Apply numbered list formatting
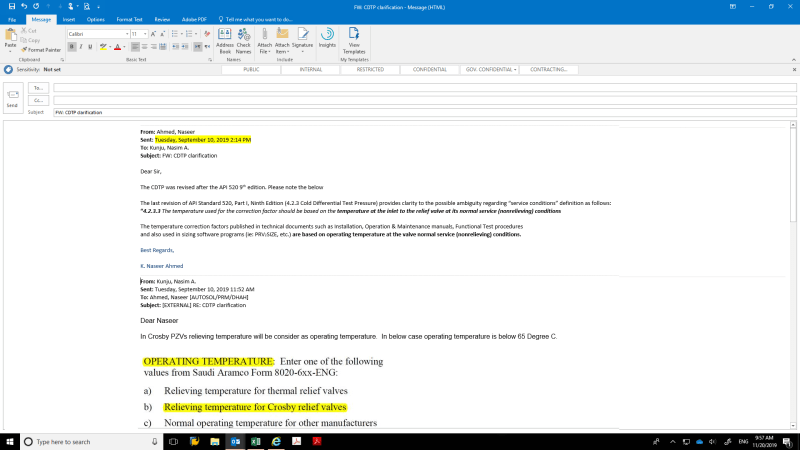Viewport: 800px width, 450px height. click(x=189, y=34)
